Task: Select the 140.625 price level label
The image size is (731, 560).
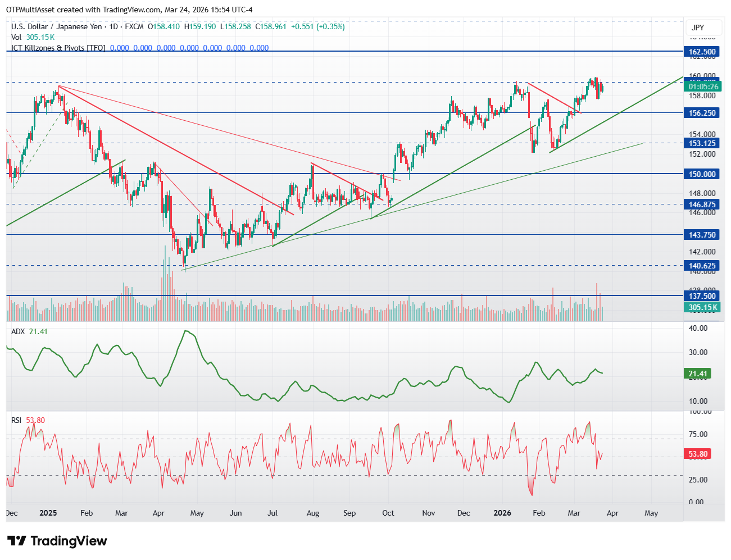Action: [702, 266]
